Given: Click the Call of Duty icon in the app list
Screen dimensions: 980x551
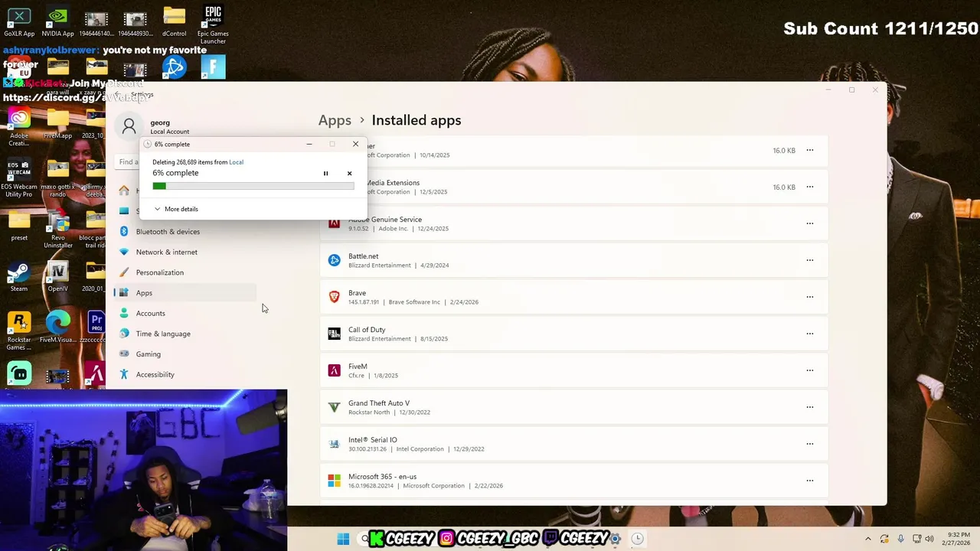Looking at the screenshot, I should 334,334.
